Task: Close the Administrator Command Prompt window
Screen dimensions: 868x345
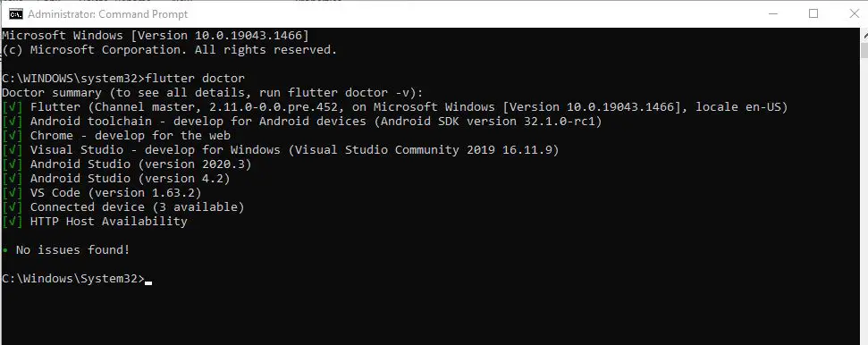Action: click(x=854, y=13)
